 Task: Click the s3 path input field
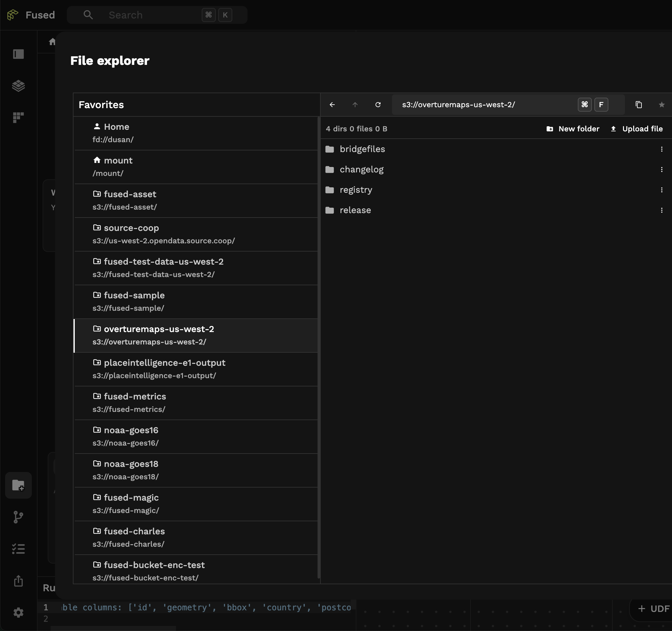483,105
